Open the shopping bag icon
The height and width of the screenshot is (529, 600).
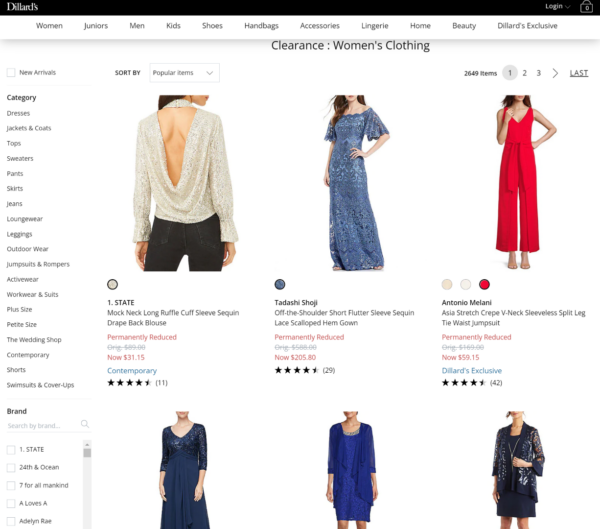(586, 7)
